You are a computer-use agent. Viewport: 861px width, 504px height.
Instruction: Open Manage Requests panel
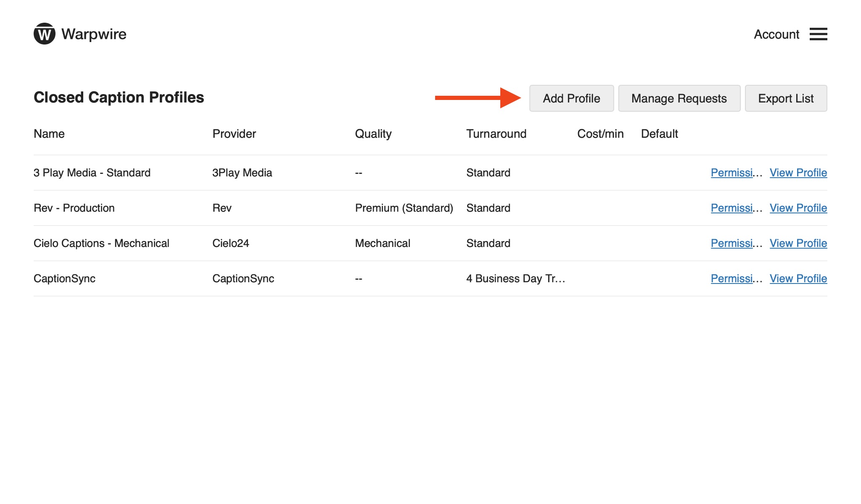679,98
